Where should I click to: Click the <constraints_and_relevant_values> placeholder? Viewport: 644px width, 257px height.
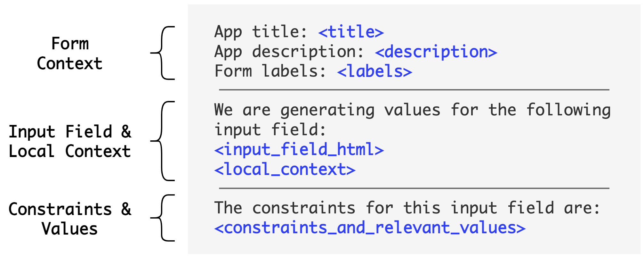coord(370,228)
